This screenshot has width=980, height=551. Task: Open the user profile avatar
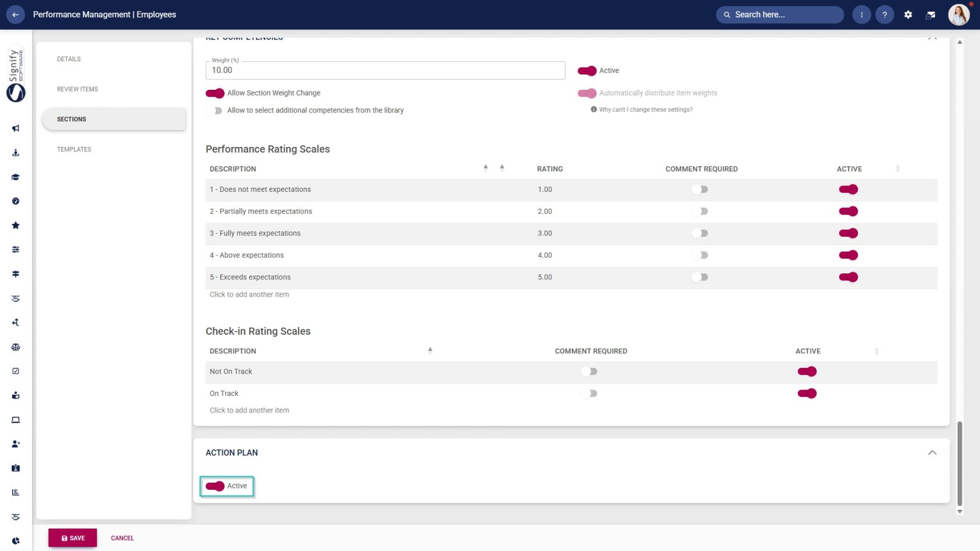click(x=958, y=15)
